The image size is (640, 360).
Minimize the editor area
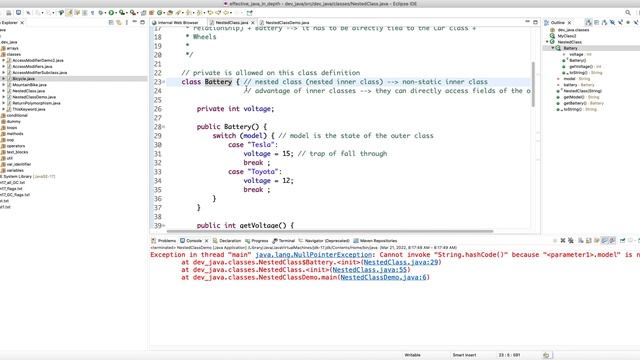pos(527,22)
